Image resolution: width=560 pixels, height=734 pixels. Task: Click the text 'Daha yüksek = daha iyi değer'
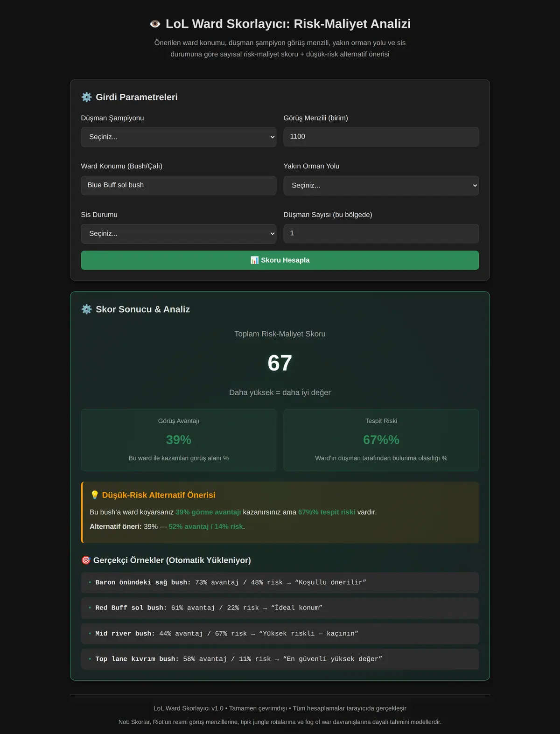pos(280,393)
